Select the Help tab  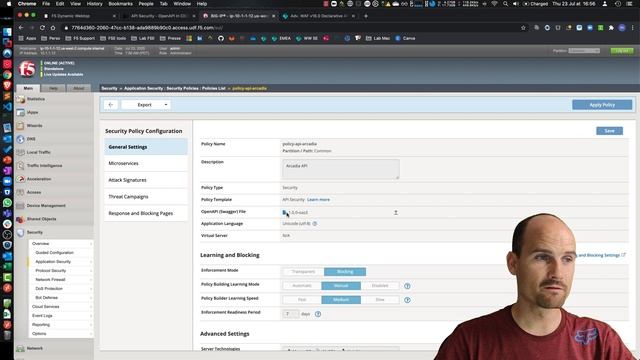point(53,88)
